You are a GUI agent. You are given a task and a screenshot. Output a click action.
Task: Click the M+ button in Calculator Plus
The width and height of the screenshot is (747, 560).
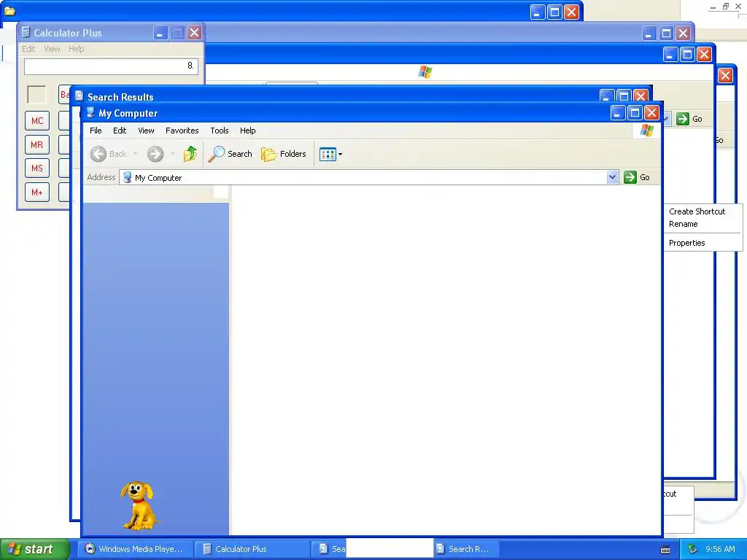click(x=37, y=192)
